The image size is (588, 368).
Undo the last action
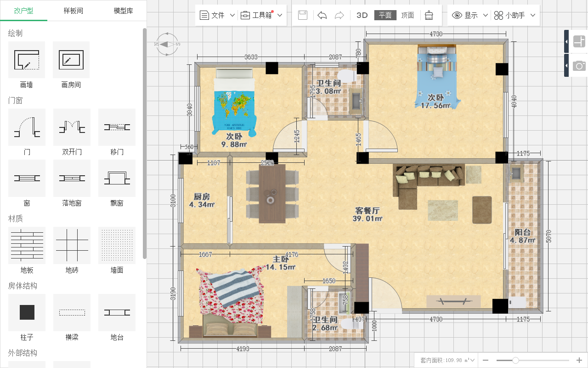(x=322, y=15)
